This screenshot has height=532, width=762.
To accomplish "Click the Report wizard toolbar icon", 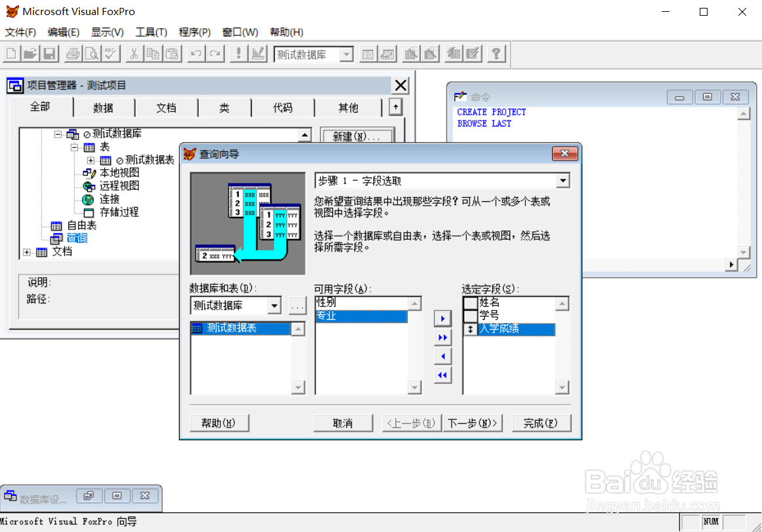I will tap(430, 54).
